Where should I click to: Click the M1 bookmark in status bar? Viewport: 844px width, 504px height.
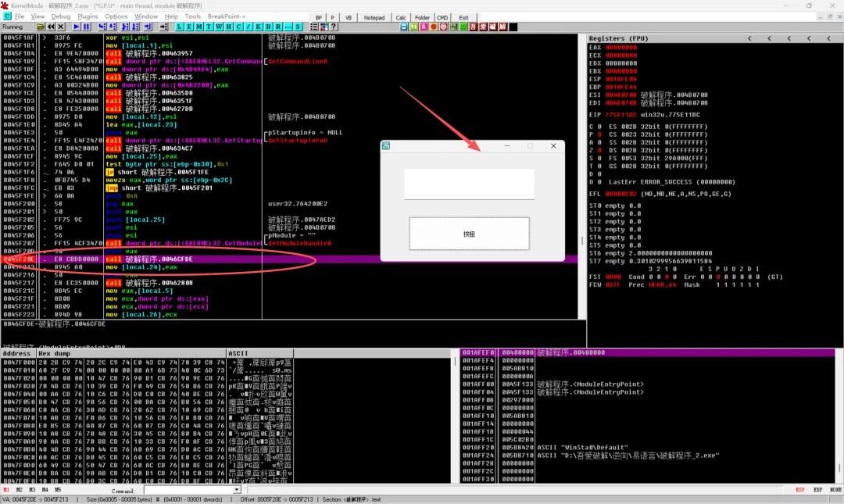point(6,490)
